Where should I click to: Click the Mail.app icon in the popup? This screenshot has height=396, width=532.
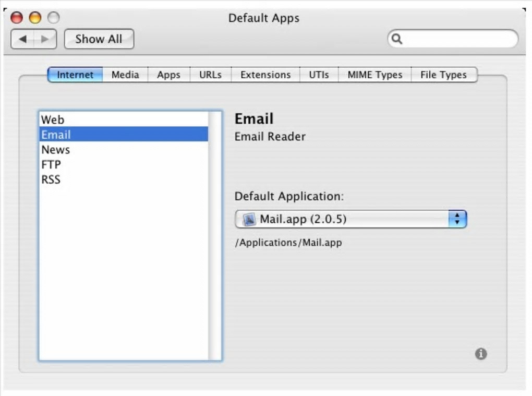coord(249,219)
